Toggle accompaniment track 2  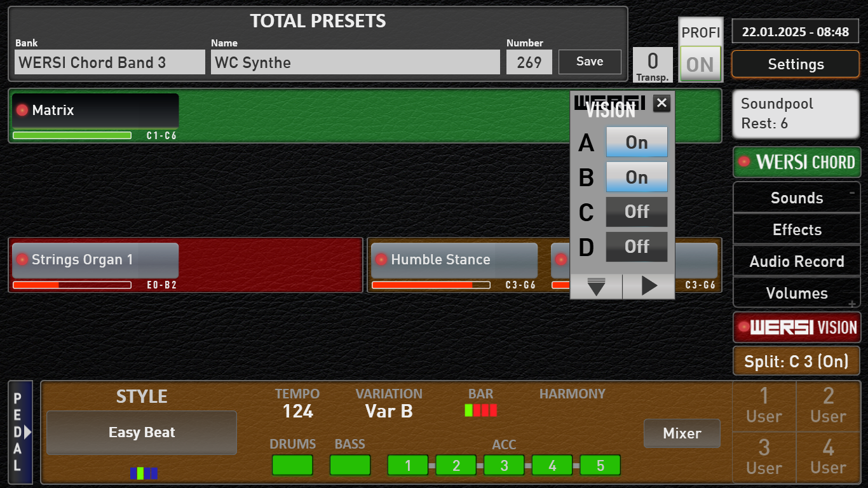point(456,465)
